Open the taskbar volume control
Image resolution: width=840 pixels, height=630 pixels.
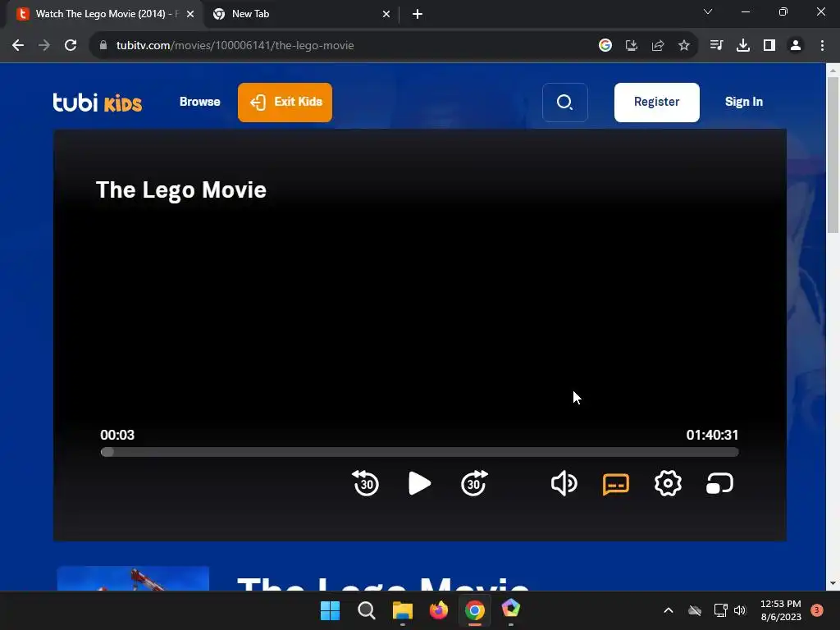pyautogui.click(x=741, y=610)
